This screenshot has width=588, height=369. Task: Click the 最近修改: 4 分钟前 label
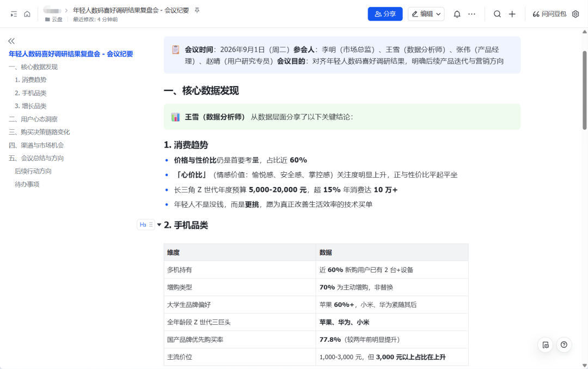[95, 20]
